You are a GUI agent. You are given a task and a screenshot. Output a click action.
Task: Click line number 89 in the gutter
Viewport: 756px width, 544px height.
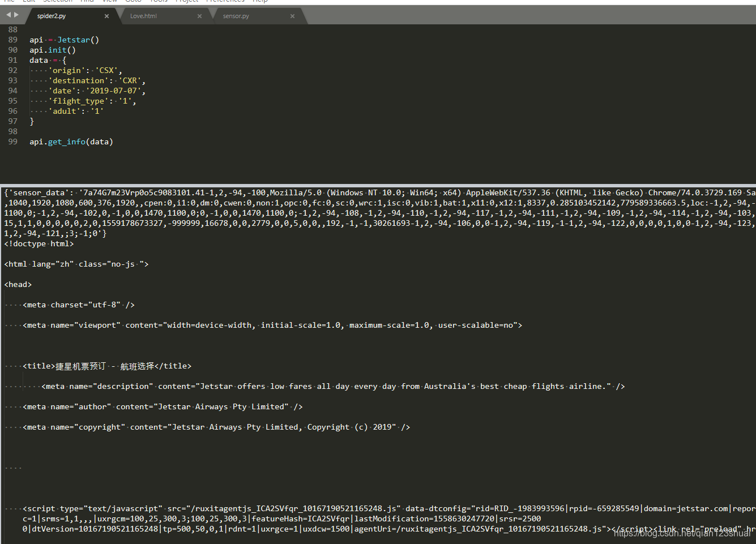pos(12,40)
